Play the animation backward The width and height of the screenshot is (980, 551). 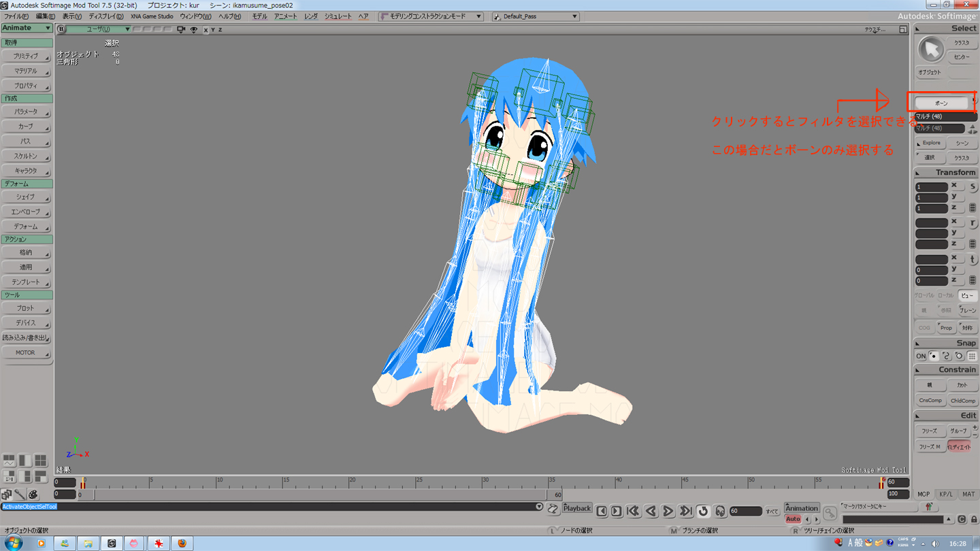pyautogui.click(x=651, y=511)
